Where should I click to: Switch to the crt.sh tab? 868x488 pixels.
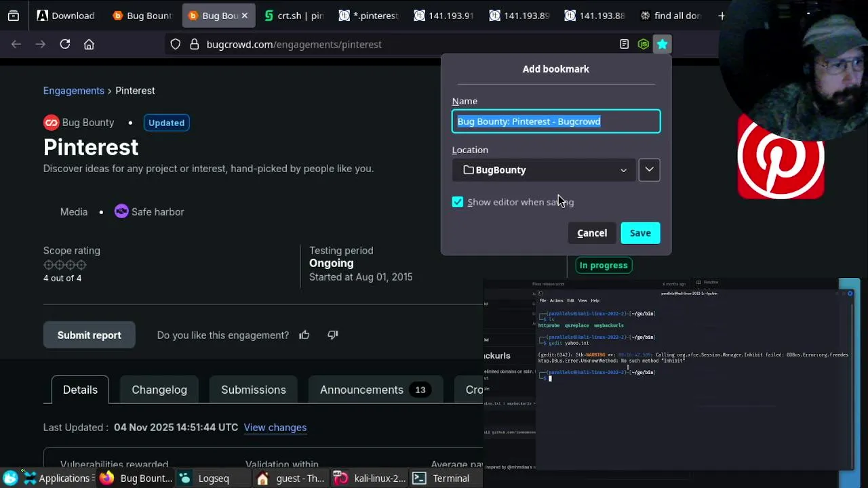click(294, 16)
